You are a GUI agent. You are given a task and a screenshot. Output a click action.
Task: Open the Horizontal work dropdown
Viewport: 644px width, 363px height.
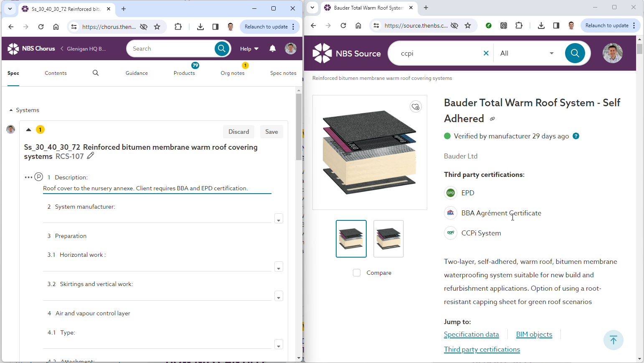coord(279,267)
